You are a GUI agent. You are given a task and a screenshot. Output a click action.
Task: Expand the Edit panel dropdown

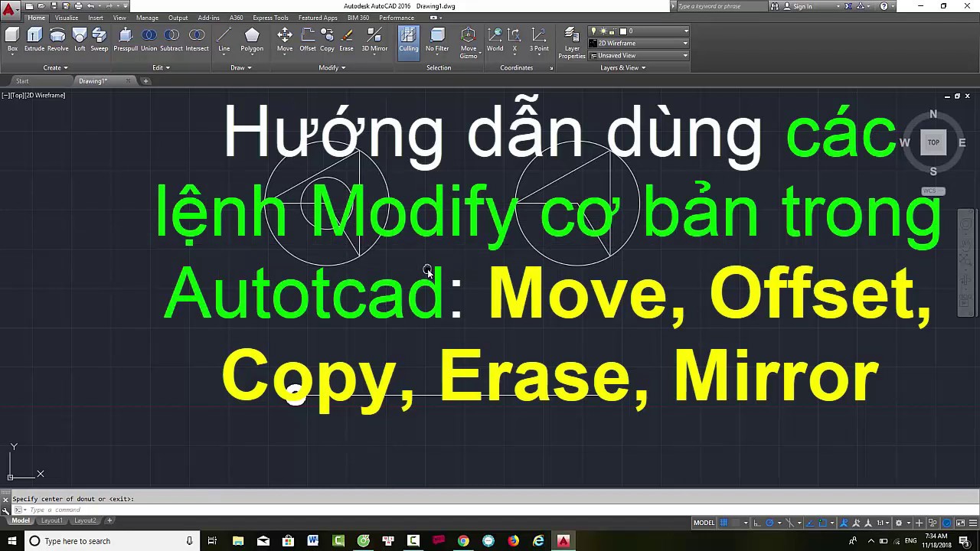tap(161, 67)
